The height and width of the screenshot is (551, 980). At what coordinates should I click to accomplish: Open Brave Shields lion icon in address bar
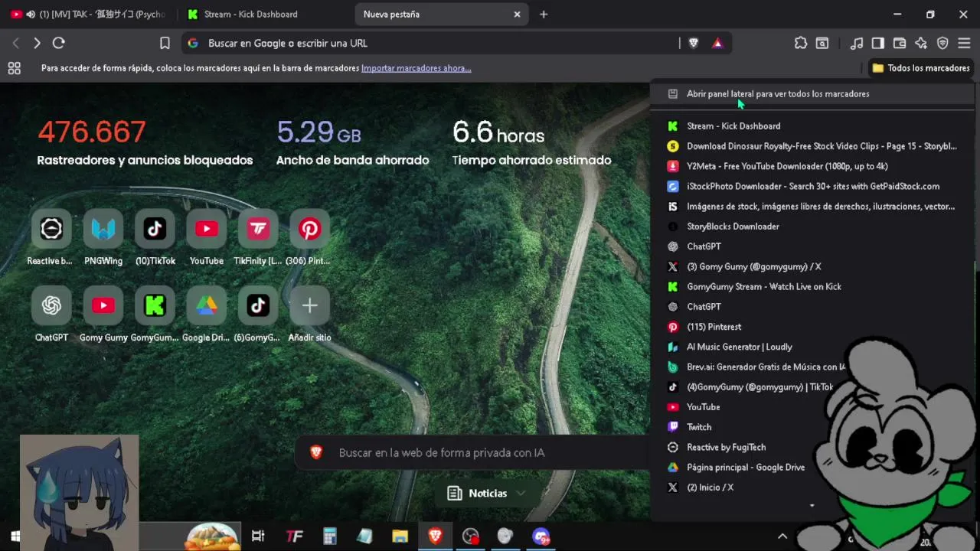click(x=694, y=43)
